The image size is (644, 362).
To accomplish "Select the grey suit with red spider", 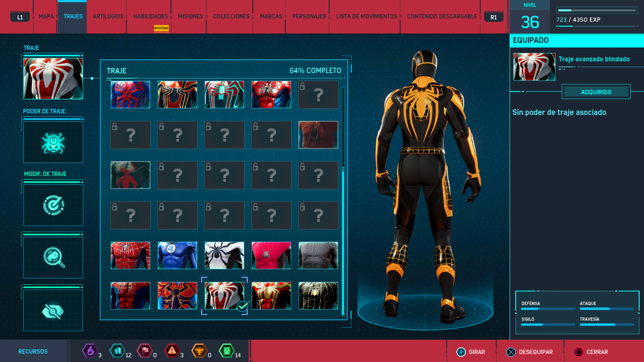I will click(x=130, y=175).
